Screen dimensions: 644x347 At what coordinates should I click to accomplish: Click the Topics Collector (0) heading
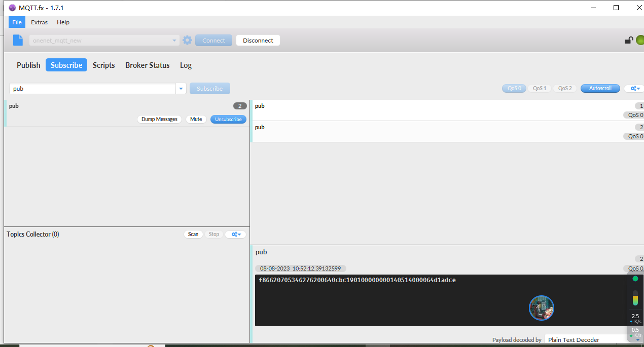[x=33, y=234]
